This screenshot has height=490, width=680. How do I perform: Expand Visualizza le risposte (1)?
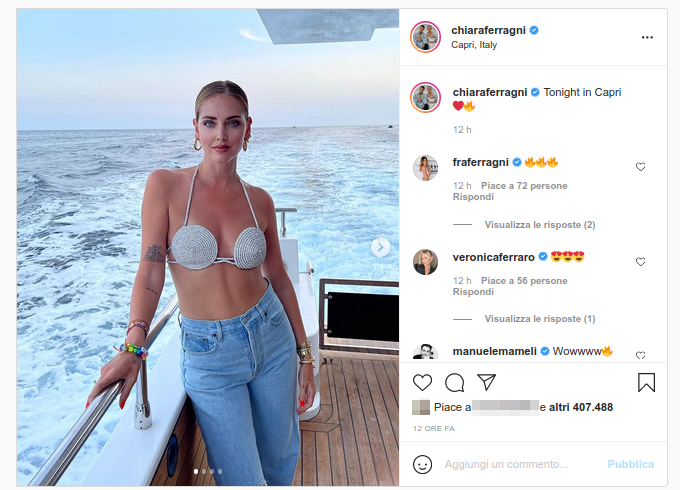(540, 319)
